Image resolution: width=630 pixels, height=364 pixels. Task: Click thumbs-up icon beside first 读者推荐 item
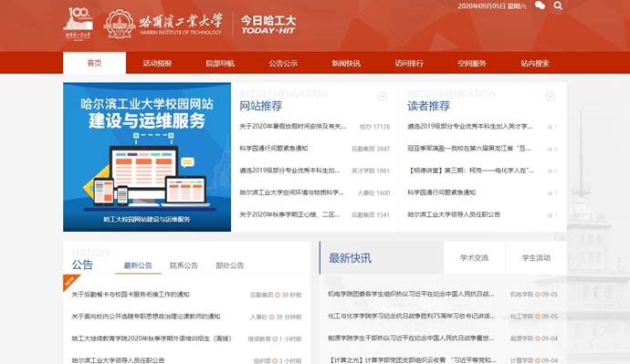[550, 127]
